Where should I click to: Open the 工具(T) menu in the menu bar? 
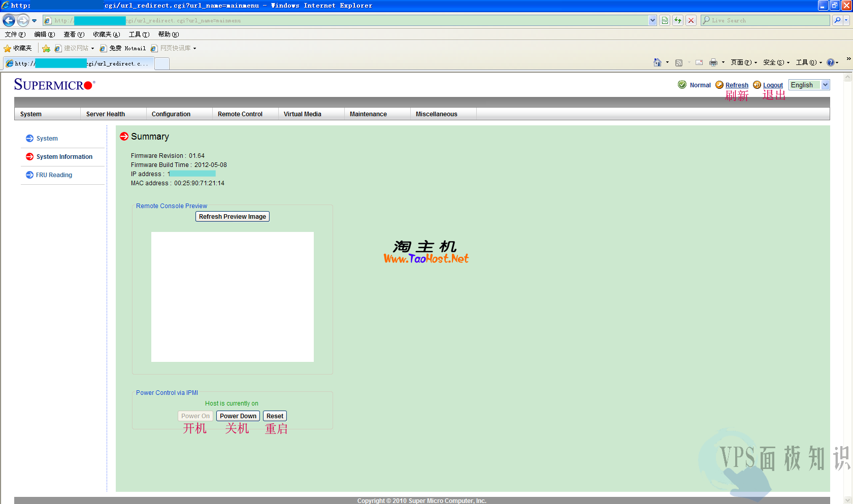(x=139, y=35)
